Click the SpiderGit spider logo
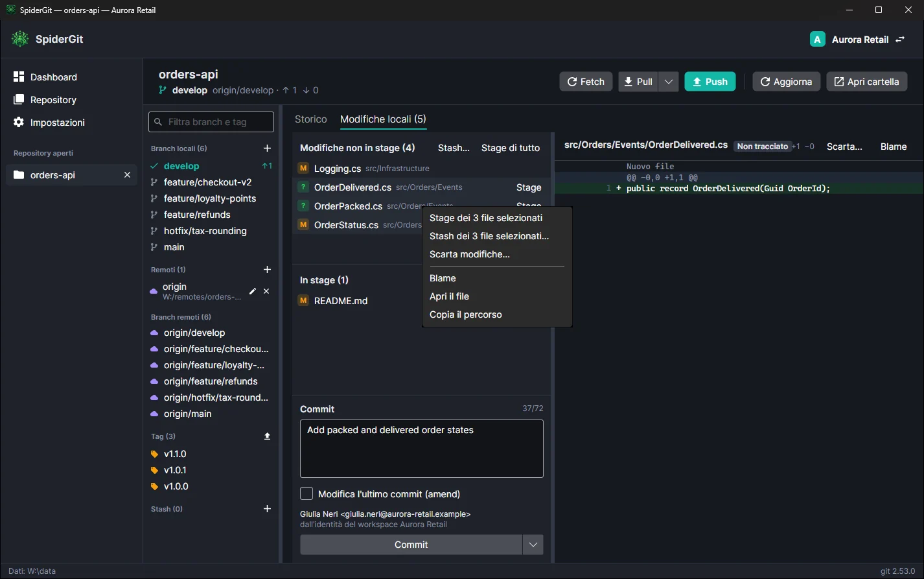The width and height of the screenshot is (924, 579). pyautogui.click(x=20, y=39)
